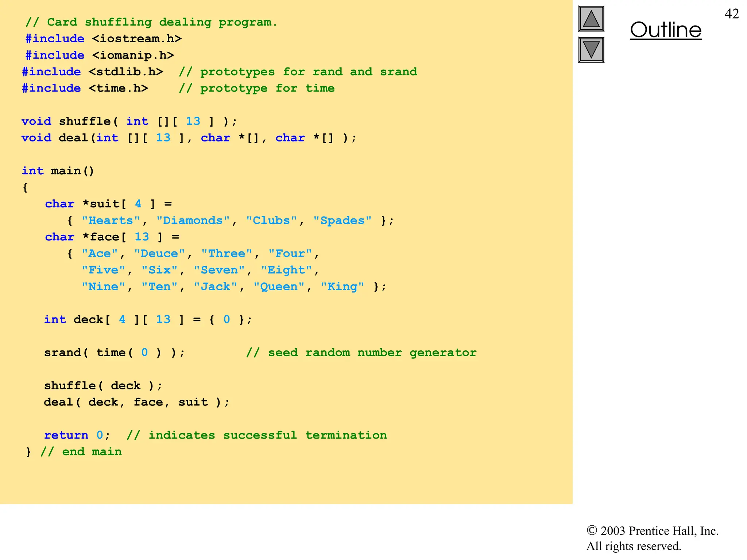
Task: Click the "void deal(int" prototype line
Action: pos(189,138)
